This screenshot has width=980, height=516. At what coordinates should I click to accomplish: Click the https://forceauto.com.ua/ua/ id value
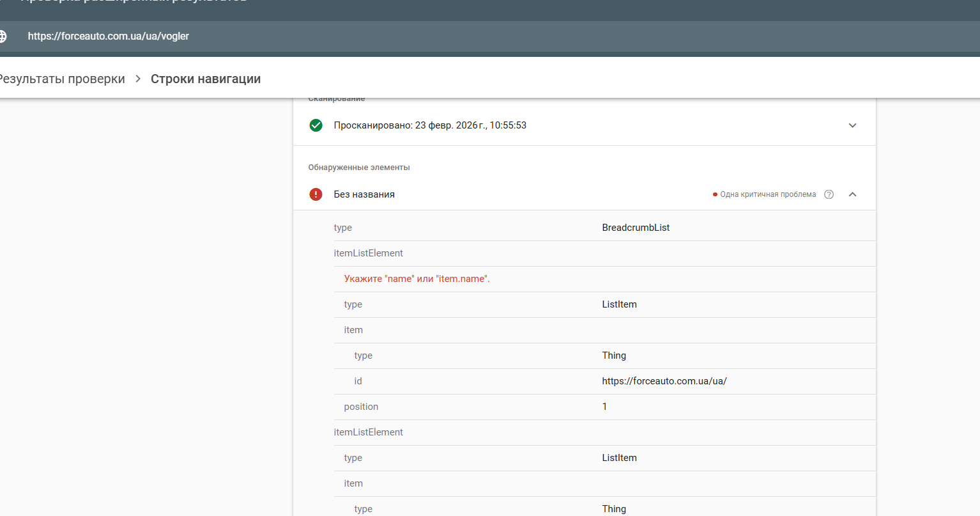664,381
